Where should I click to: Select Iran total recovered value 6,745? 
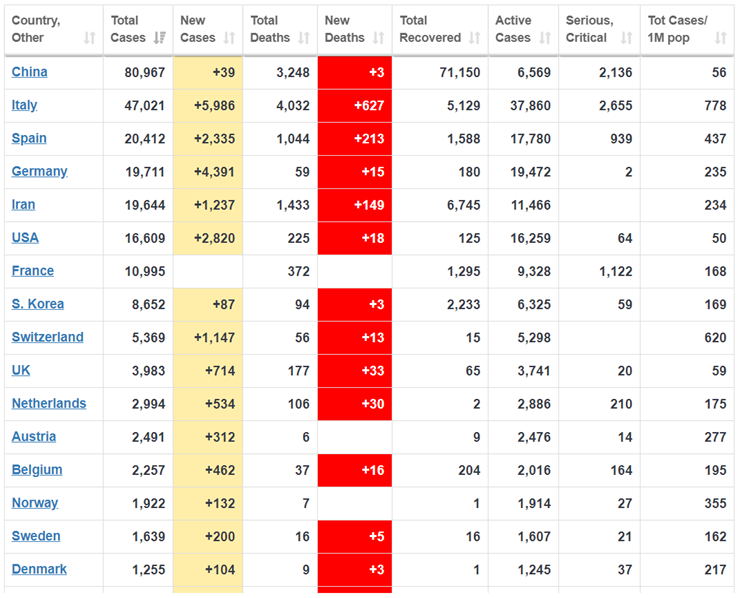[x=463, y=205]
